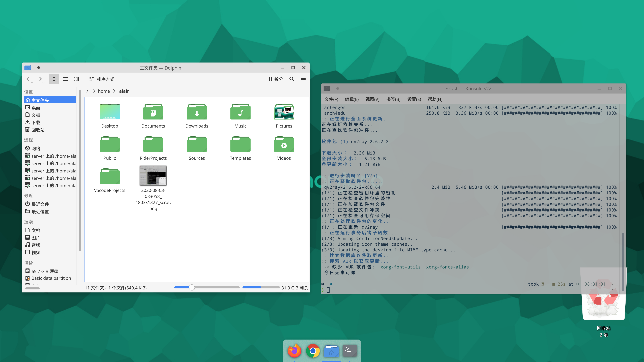The width and height of the screenshot is (644, 362).
Task: Open Dolphin hamburger control menu
Action: coord(303,79)
